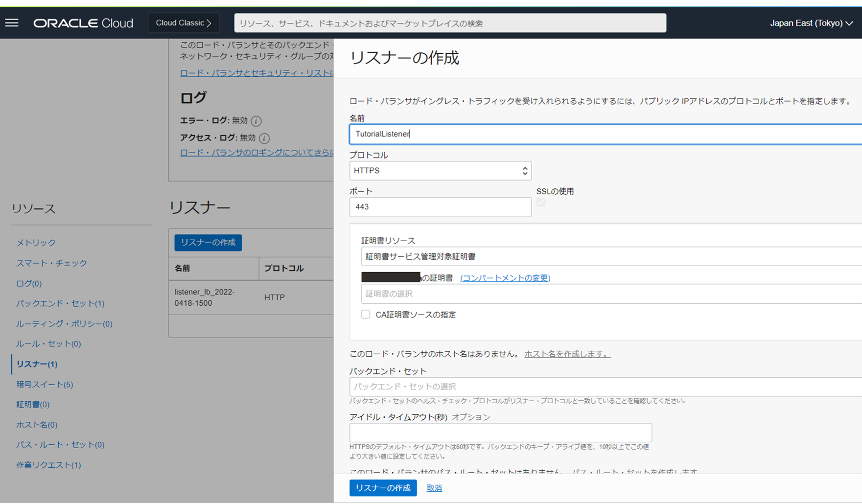Select リスナー(1) in the resources sidebar
Viewport: 862px width, 504px height.
tap(36, 364)
